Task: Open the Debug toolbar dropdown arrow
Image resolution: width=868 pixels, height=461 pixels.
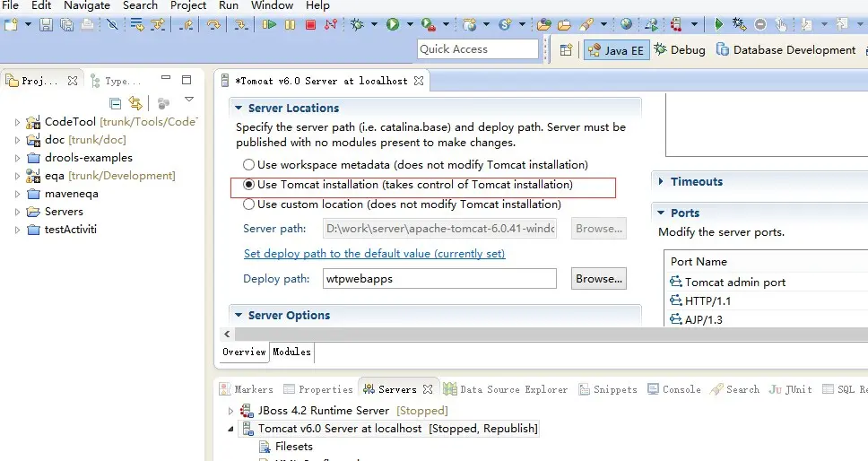Action: tap(374, 24)
